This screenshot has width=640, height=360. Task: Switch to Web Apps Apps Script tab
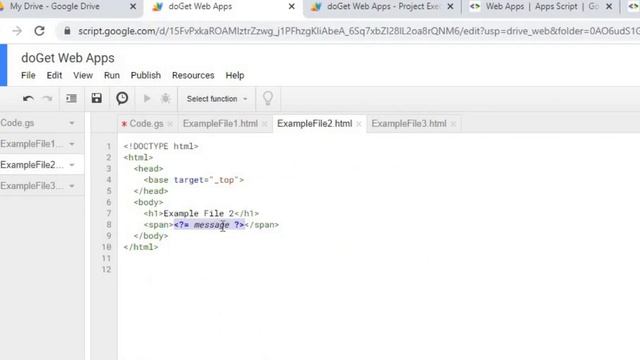542,7
